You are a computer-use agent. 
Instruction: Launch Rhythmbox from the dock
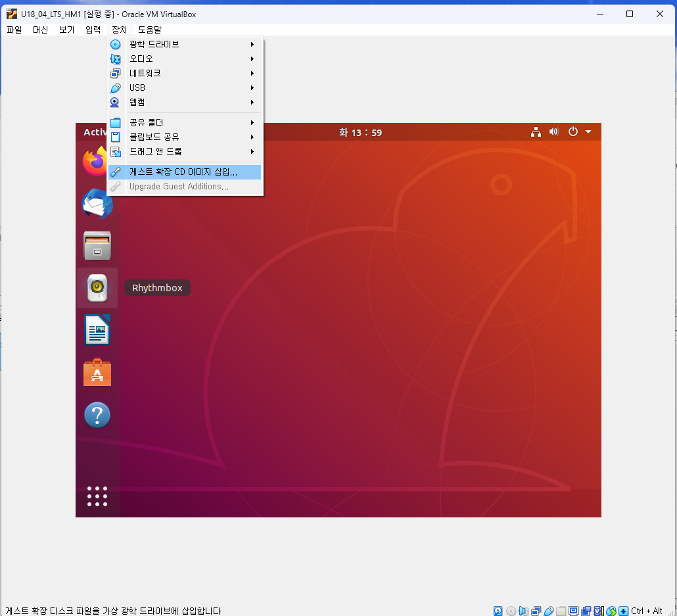[97, 288]
